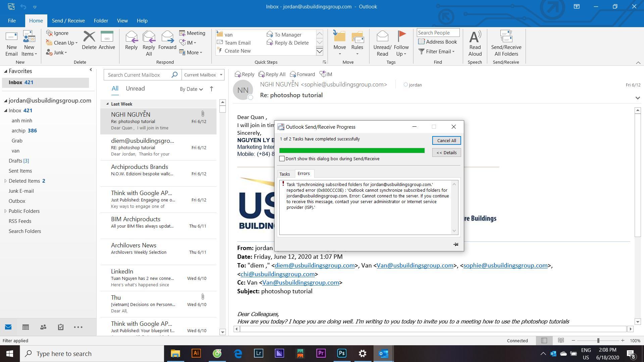This screenshot has width=644, height=362.
Task: Switch to People view icon
Action: [43, 327]
